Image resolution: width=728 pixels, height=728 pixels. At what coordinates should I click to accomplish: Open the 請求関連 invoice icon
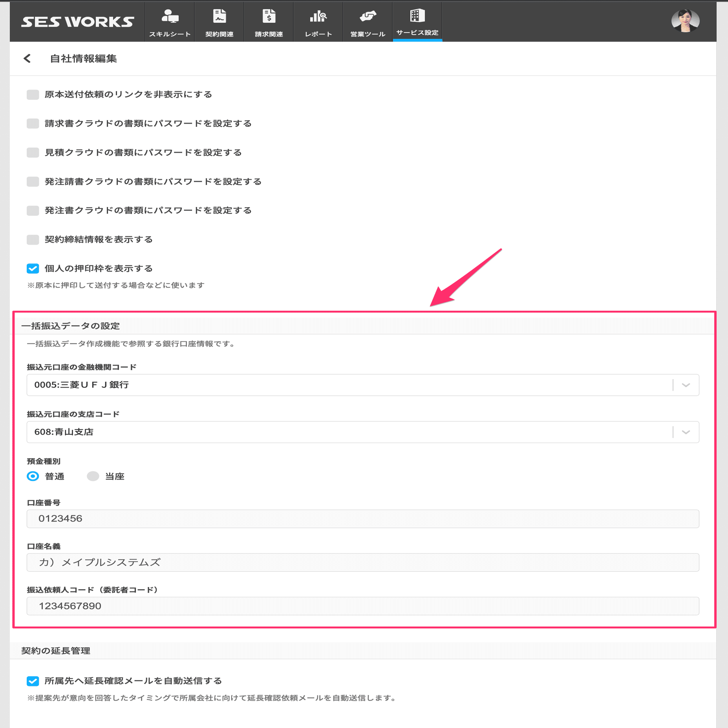click(269, 22)
